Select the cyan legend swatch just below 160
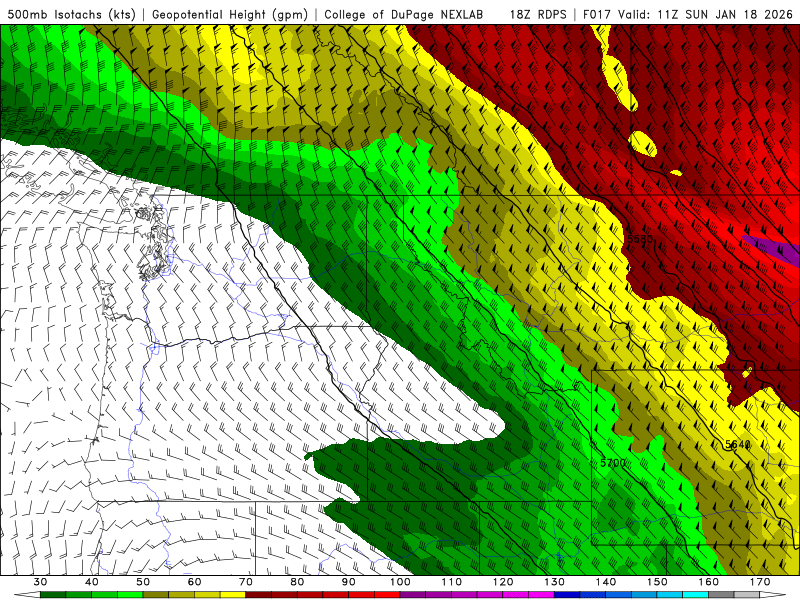800x600 pixels. click(696, 595)
